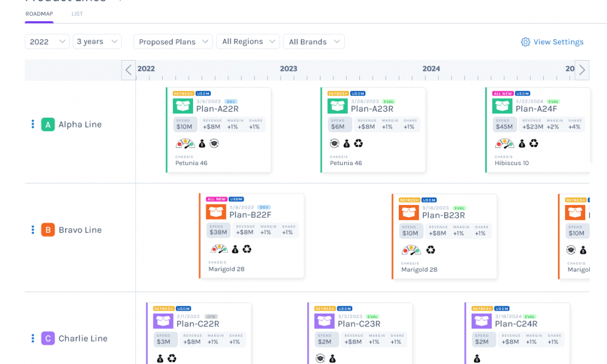Viewport: 607px width, 364px height.
Task: Click the REFRESH tag on Plan-A22R
Action: pos(183,93)
